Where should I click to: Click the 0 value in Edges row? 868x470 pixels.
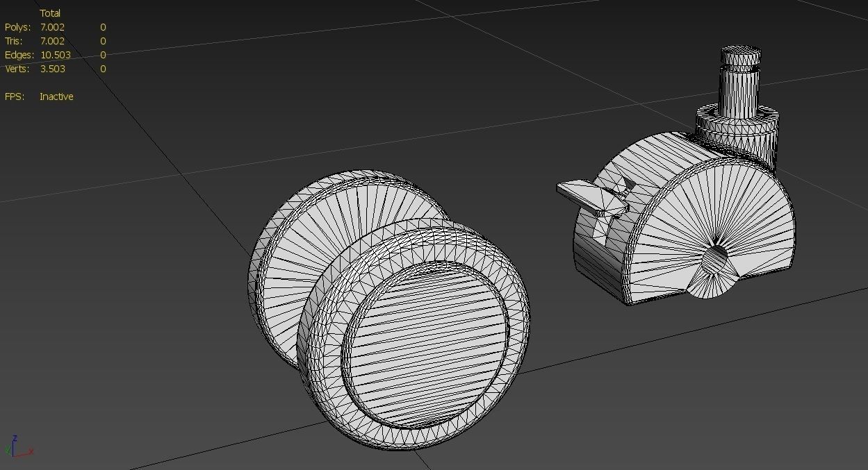[103, 55]
